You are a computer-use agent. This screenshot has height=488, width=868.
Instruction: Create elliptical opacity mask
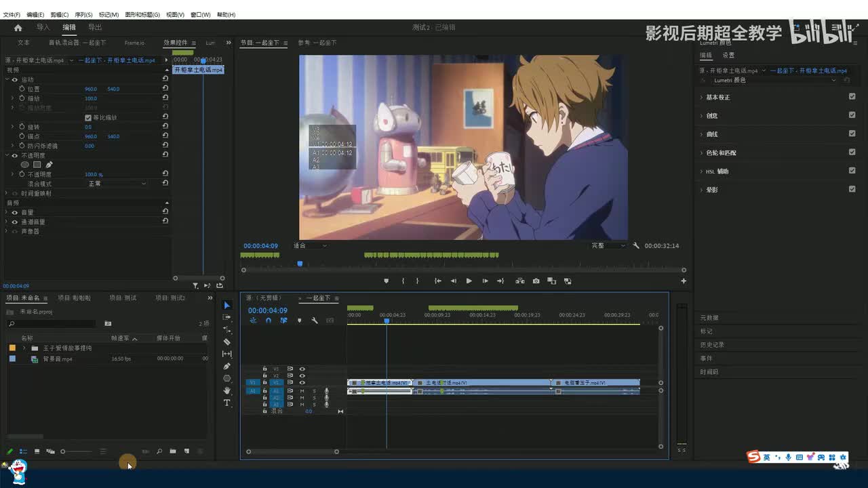pyautogui.click(x=25, y=165)
